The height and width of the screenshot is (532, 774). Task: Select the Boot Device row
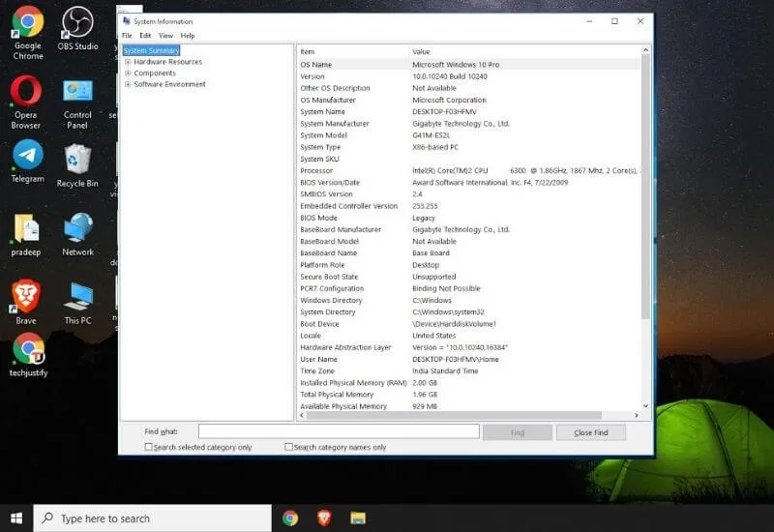tap(469, 324)
